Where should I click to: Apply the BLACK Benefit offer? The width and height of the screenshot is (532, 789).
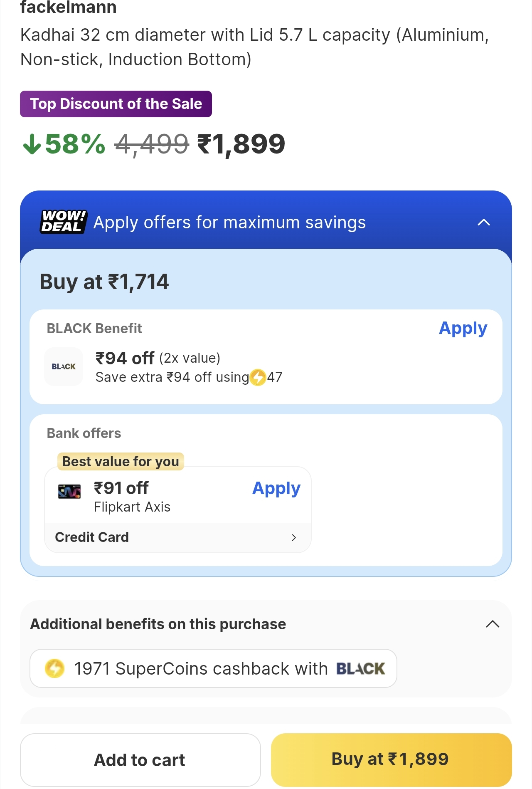(463, 328)
